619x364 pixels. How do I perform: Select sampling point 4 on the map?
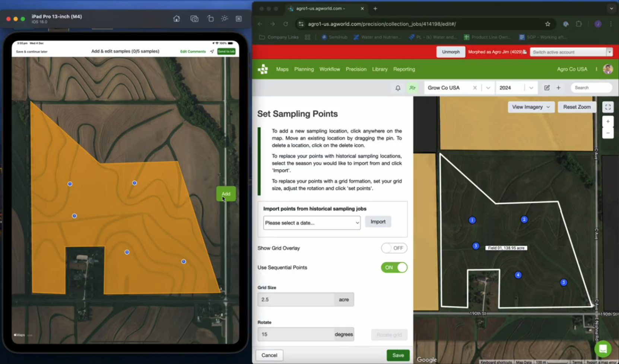(x=518, y=275)
